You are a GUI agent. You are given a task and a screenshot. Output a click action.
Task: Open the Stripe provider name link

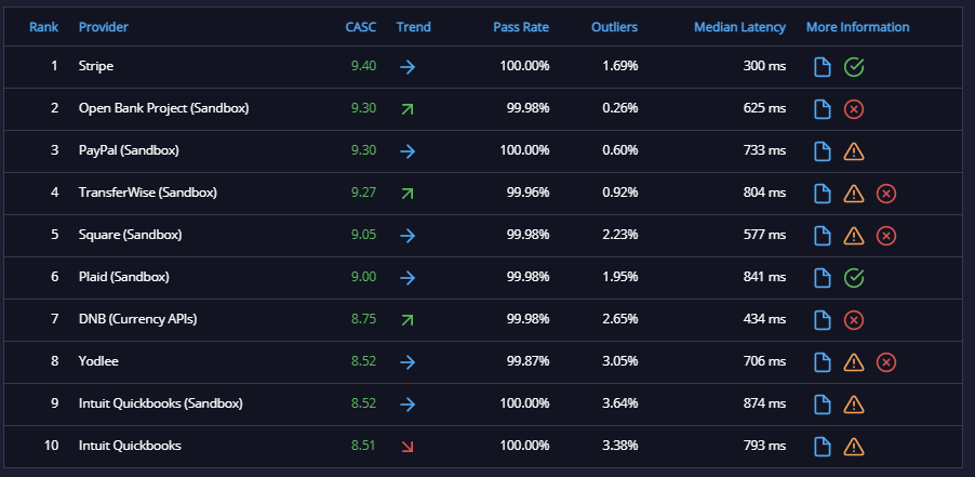pyautogui.click(x=96, y=66)
